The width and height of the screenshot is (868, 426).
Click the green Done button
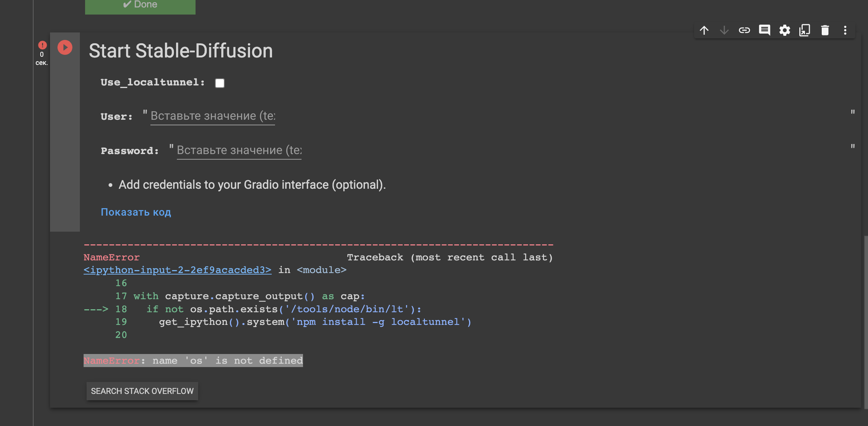coord(140,4)
